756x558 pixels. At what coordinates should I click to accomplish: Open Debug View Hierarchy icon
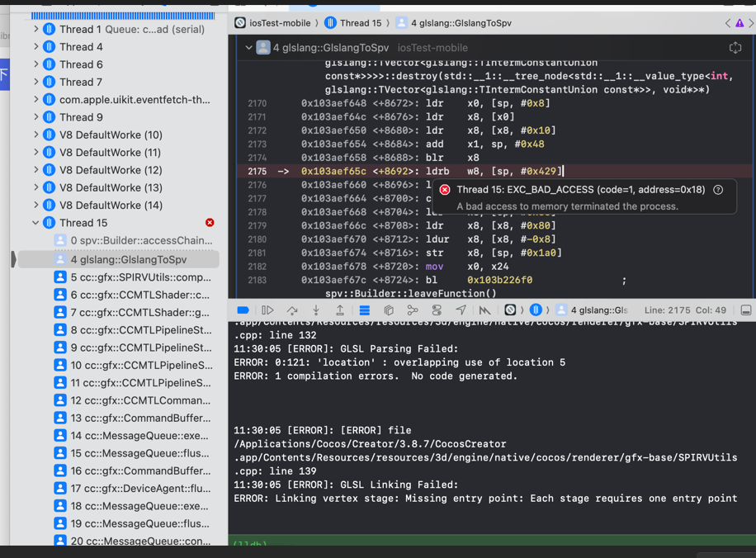tap(389, 310)
